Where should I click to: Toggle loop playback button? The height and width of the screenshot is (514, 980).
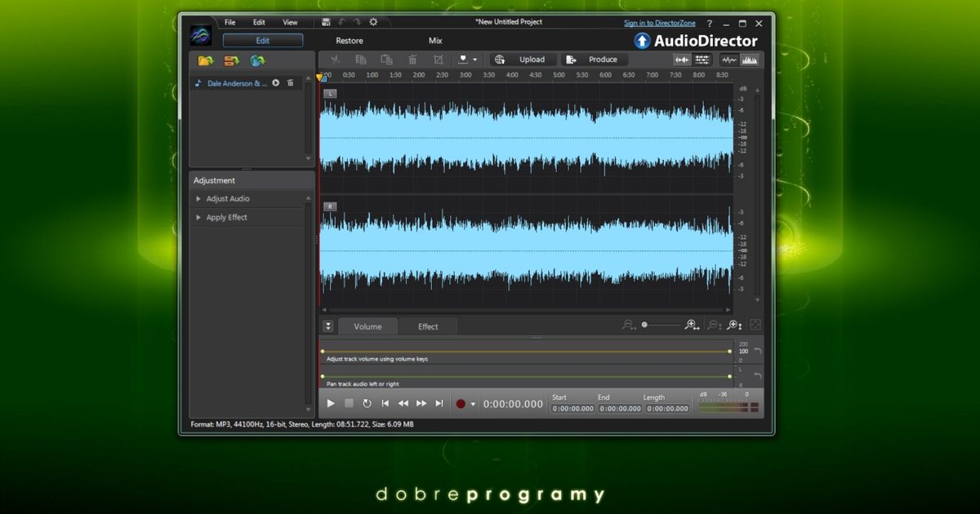[367, 403]
